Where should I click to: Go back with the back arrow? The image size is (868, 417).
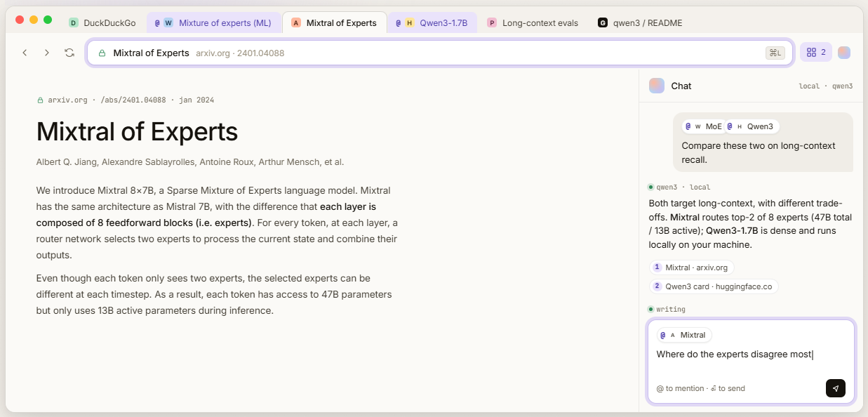tap(25, 53)
